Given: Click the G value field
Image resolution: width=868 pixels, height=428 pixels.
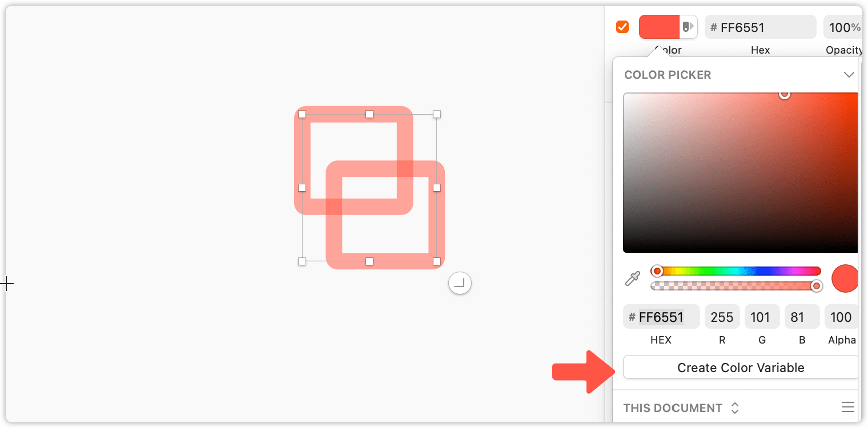Looking at the screenshot, I should 762,317.
